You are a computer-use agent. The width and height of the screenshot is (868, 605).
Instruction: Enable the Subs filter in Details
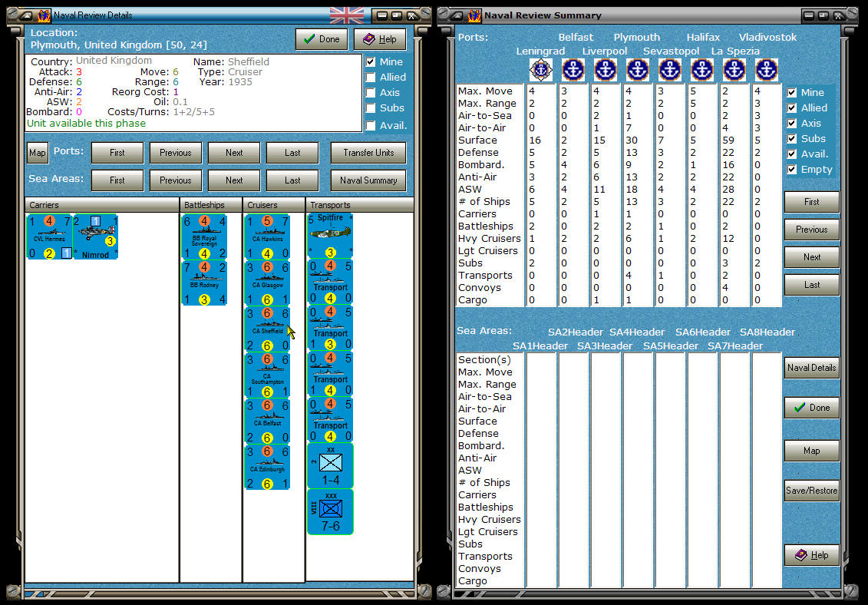(371, 108)
